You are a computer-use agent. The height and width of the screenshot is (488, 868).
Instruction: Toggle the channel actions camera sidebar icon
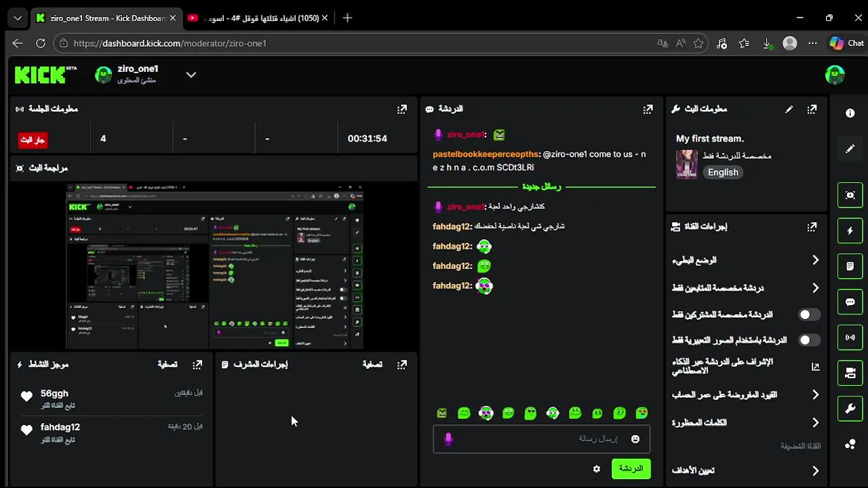(850, 373)
